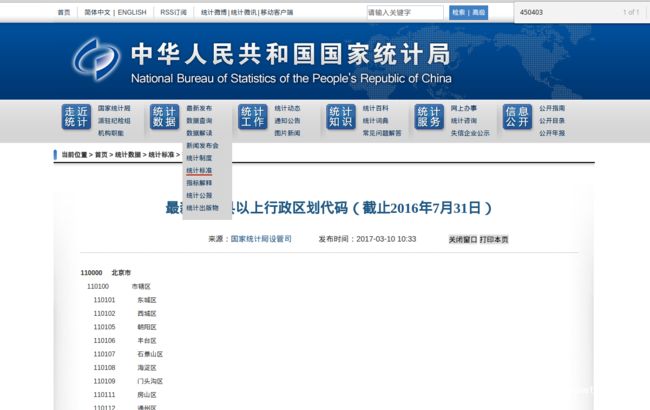This screenshot has width=650, height=410.
Task: Click the 高级 advanced search button
Action: point(478,12)
